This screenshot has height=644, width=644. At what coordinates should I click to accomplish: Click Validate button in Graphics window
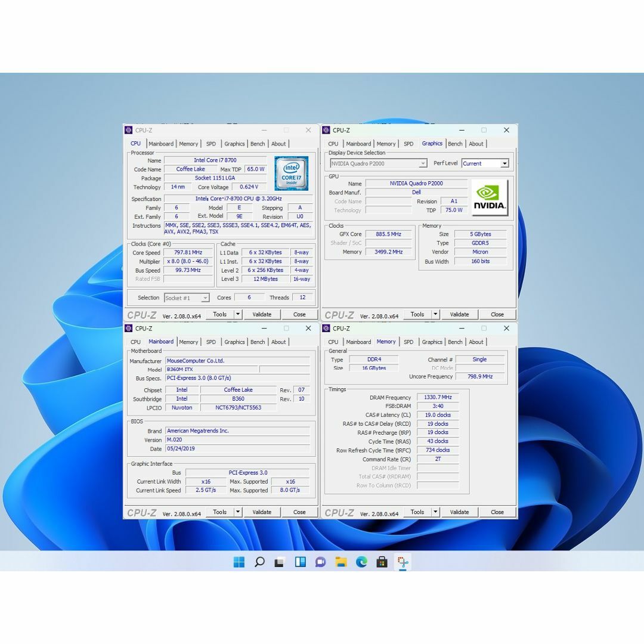click(x=460, y=314)
